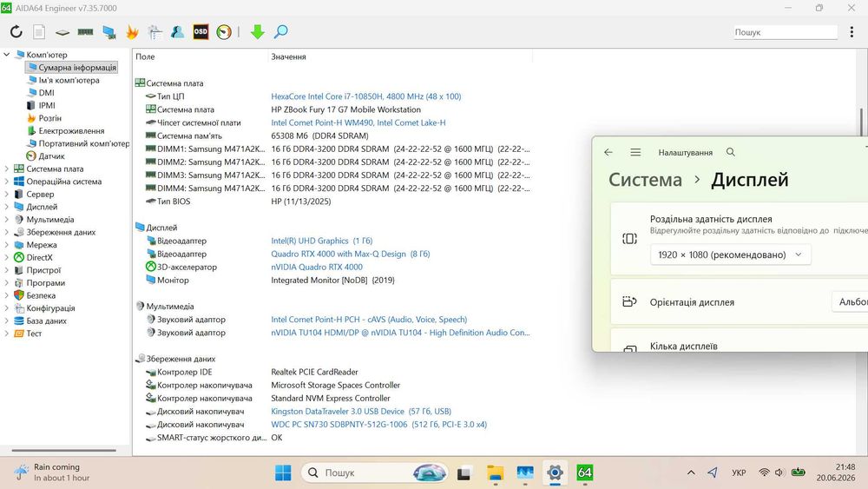
Task: Expand the Операційна система tree node
Action: click(7, 182)
